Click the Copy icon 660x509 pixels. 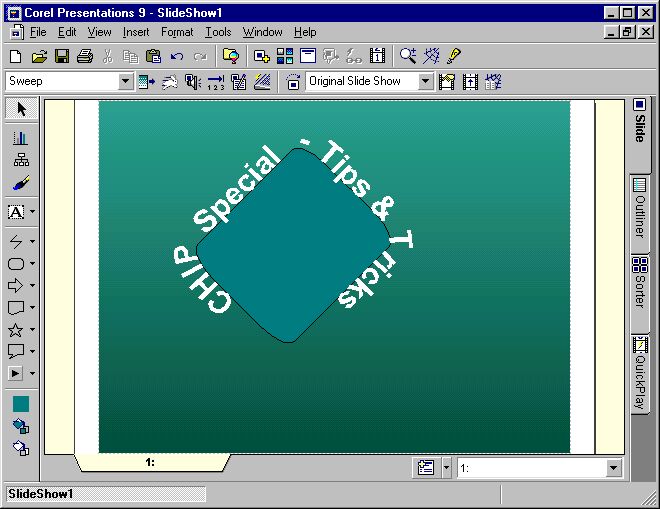click(x=130, y=56)
